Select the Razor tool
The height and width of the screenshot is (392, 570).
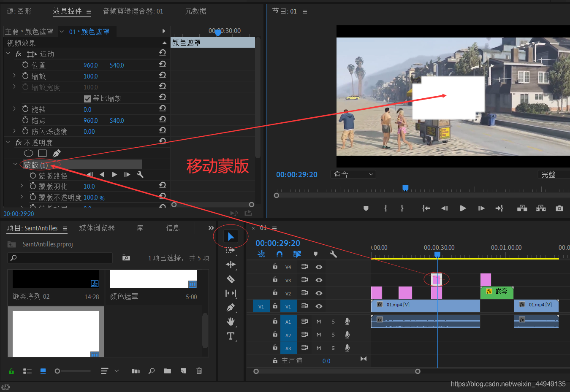231,279
